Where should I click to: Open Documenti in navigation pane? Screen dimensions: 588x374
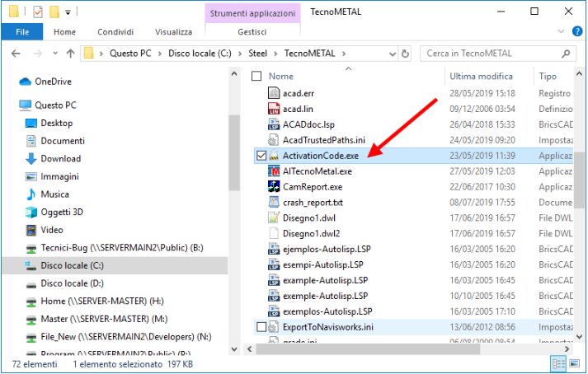pyautogui.click(x=63, y=141)
